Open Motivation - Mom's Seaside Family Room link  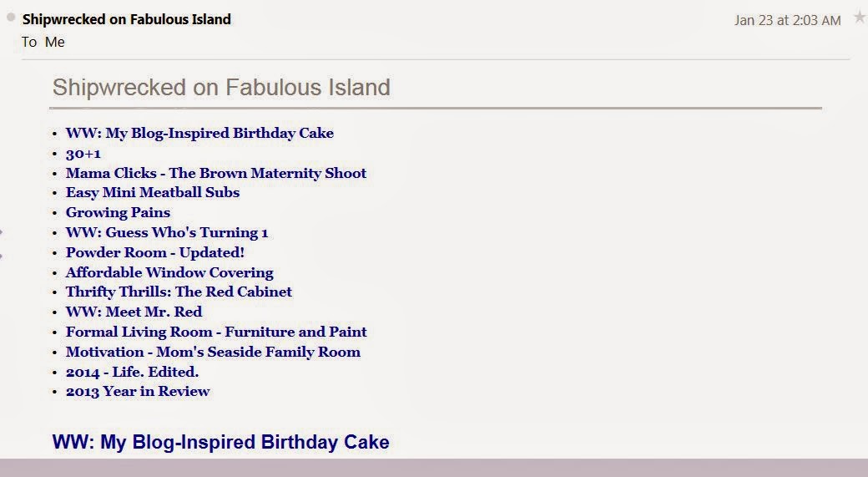tap(213, 352)
